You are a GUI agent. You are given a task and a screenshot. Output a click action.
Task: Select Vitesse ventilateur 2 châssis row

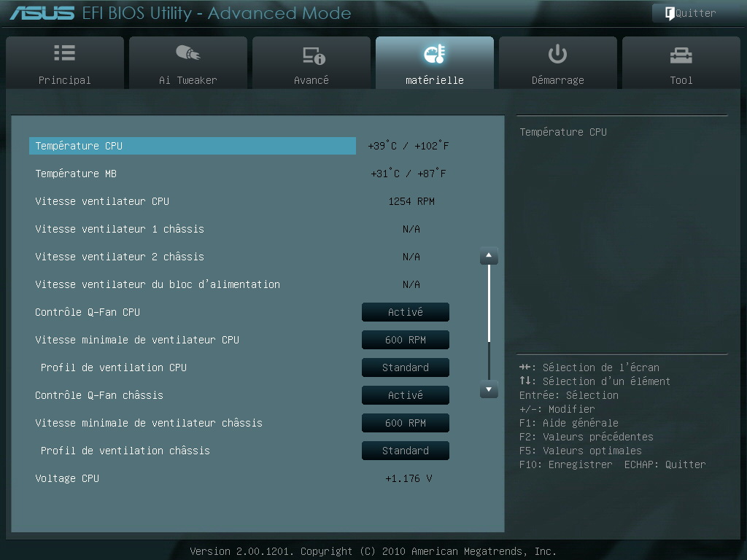[x=120, y=256]
